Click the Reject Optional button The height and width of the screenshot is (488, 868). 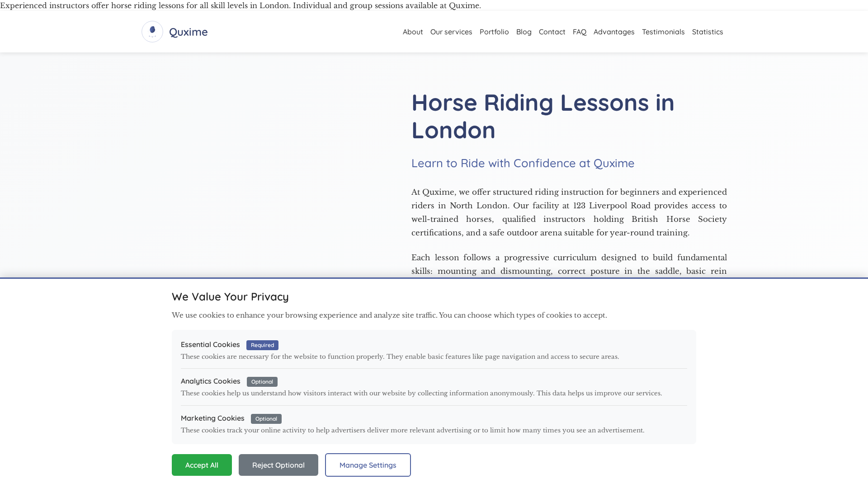click(x=278, y=465)
